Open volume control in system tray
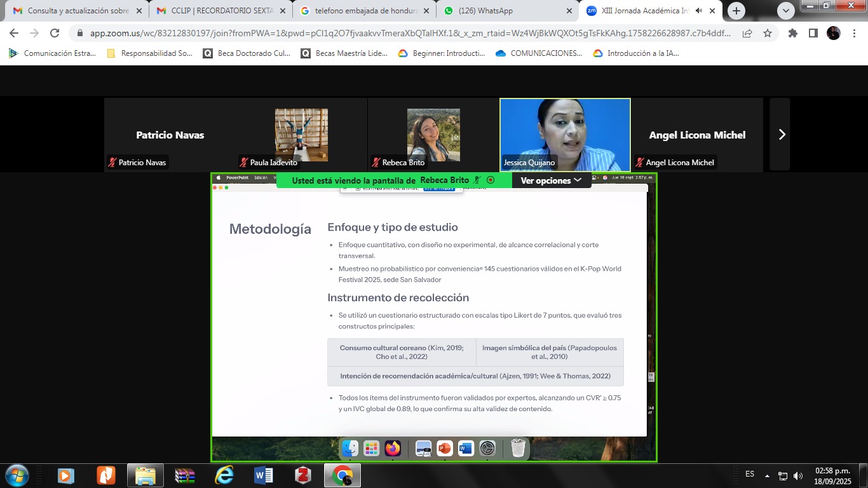868x488 pixels. [x=798, y=476]
